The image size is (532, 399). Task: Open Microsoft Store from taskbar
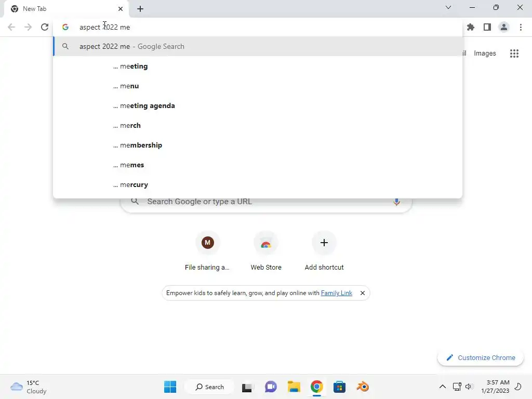point(339,387)
